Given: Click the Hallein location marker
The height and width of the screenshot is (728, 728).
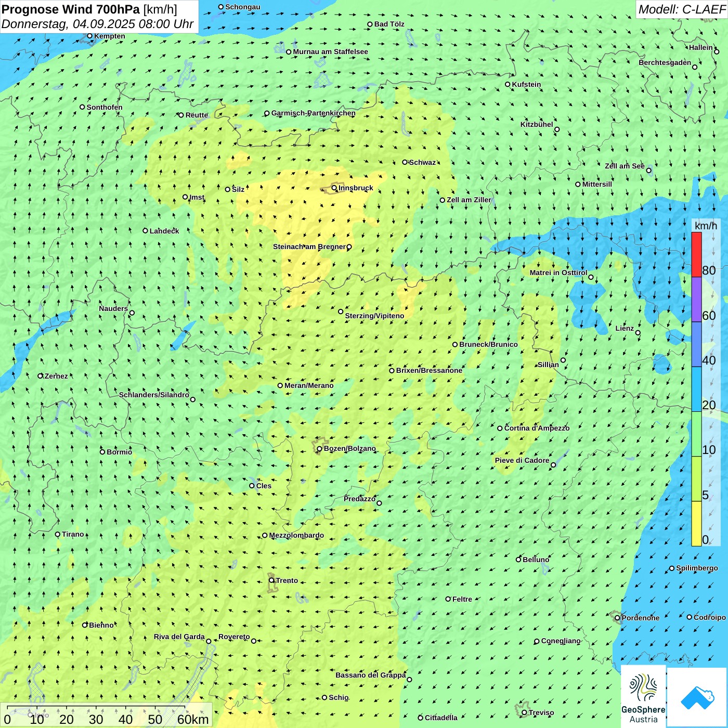Looking at the screenshot, I should 716,51.
